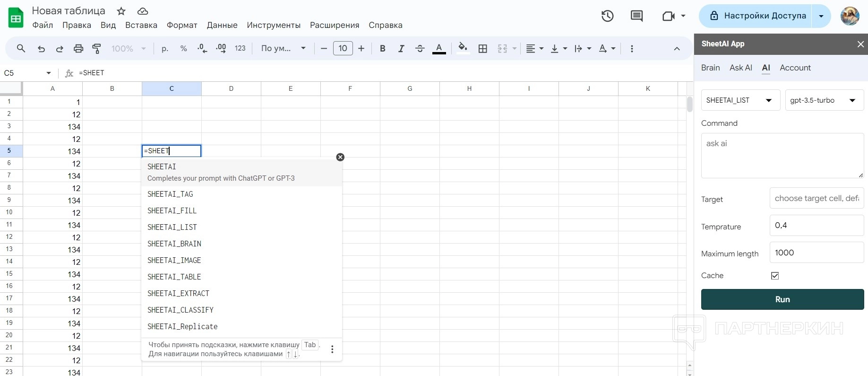Select SHEETAI_CLASSIFY from the suggestions list
868x376 pixels.
point(180,310)
